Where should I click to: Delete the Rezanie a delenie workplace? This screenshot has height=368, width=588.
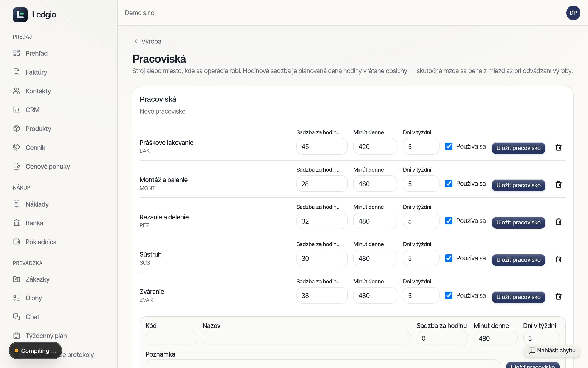[x=558, y=222]
